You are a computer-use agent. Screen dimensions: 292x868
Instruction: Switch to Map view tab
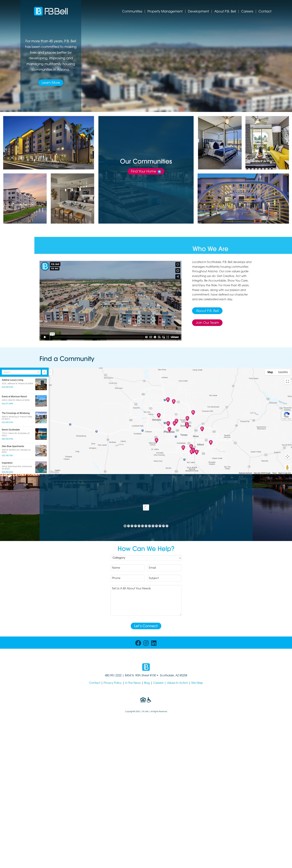[x=270, y=372]
